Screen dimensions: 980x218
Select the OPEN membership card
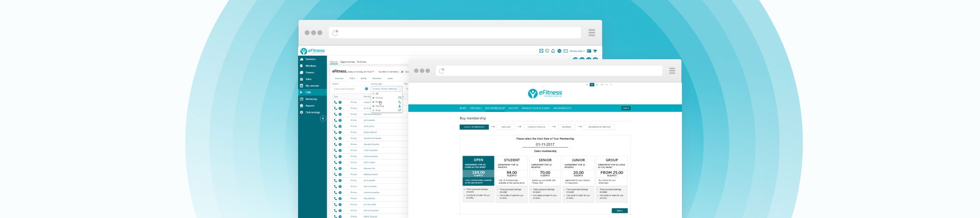point(478,179)
